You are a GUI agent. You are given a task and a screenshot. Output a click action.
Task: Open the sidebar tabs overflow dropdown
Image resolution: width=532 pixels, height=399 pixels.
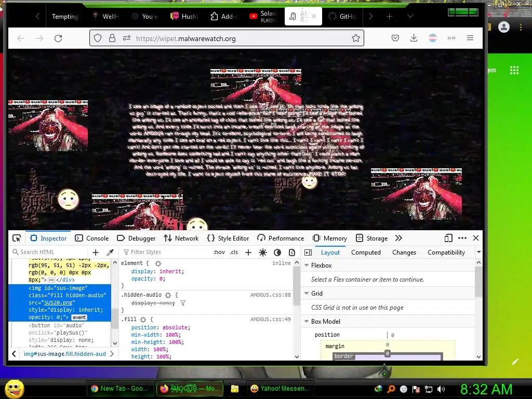click(478, 252)
